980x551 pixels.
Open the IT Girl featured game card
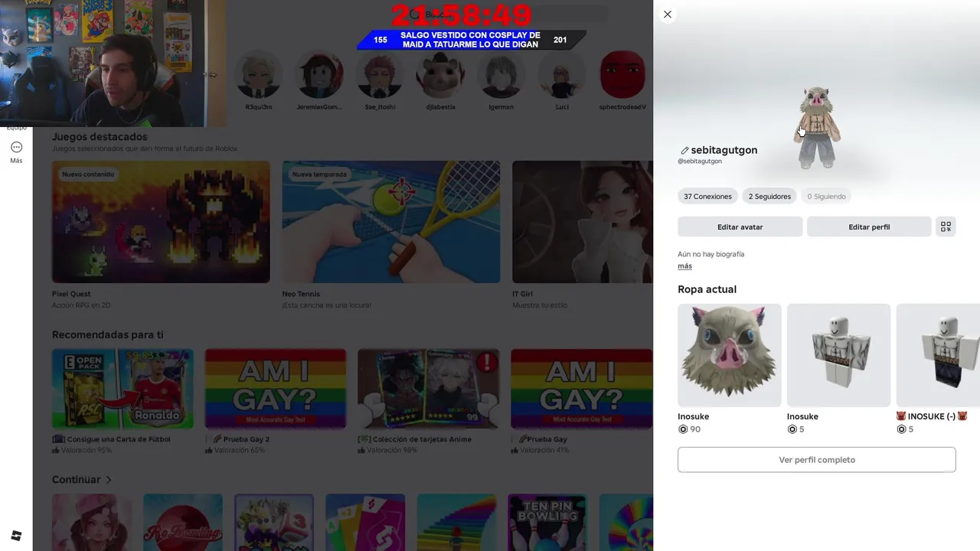583,222
